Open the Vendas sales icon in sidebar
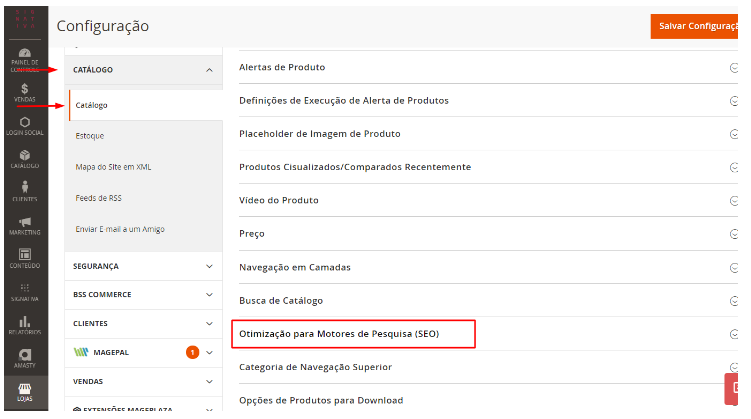The image size is (751, 419). (x=24, y=93)
